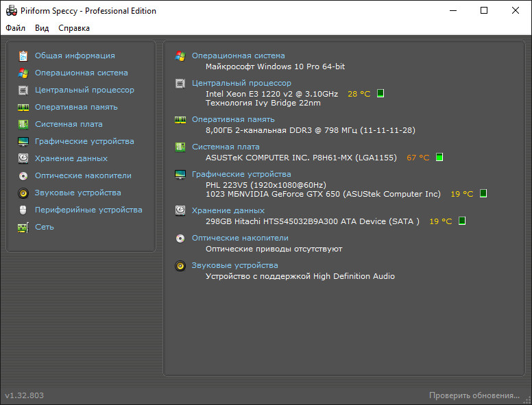Click the 8,00ГБ DDR3 memory text
Screen dimensions: 532x405
pyautogui.click(x=311, y=130)
